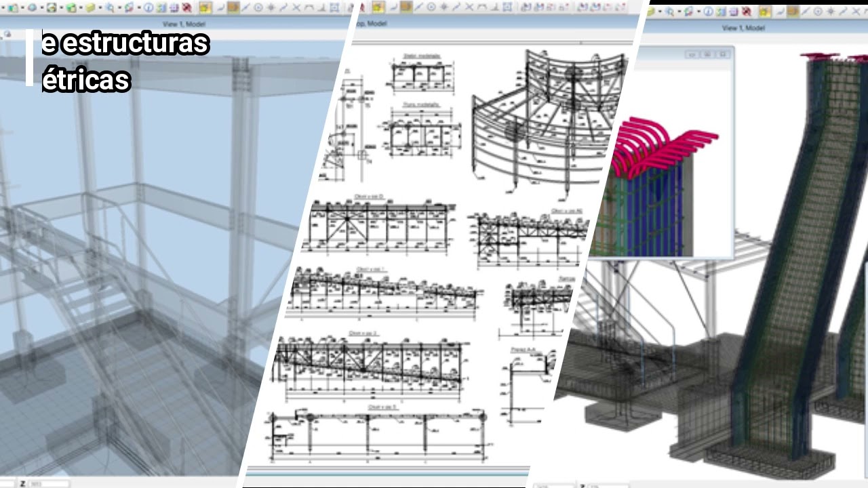
Task: Click the yellow block icon in the left screenshot toolbar
Action: coord(90,7)
